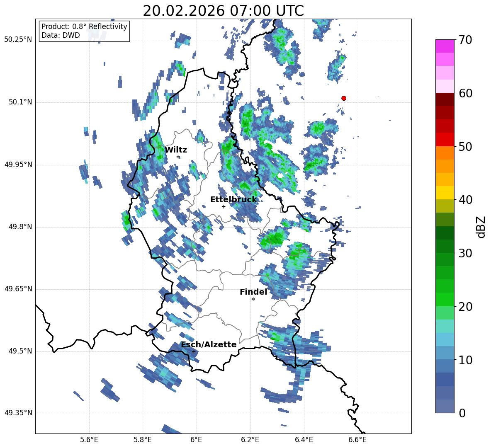491x448 pixels.
Task: Click the Findel city label
Action: (253, 292)
